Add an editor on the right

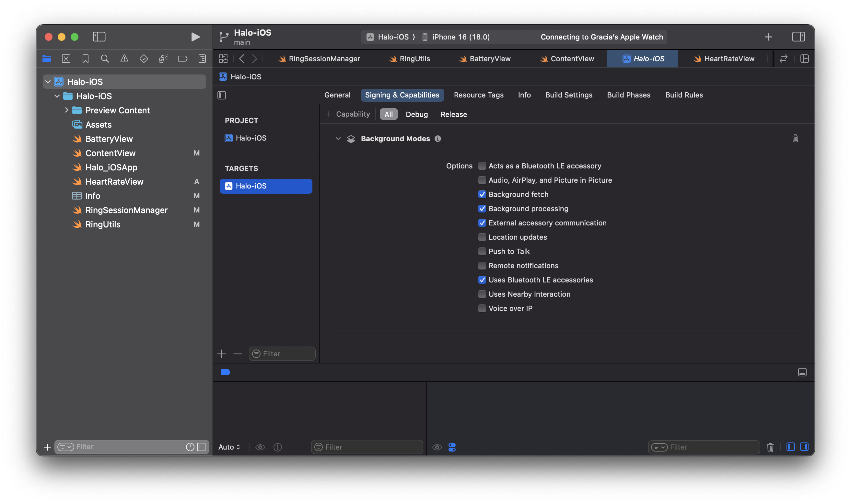(x=804, y=59)
